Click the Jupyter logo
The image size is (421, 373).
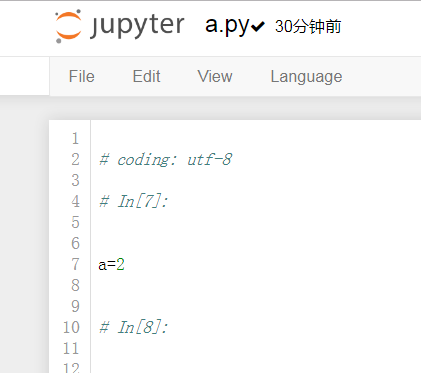120,26
